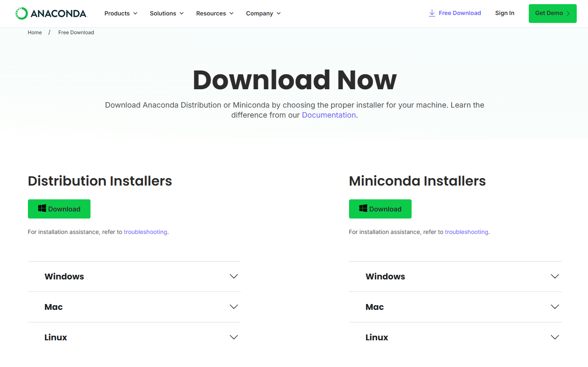Click Windows logo on Miniconda Download button
588x367 pixels.
coord(363,209)
